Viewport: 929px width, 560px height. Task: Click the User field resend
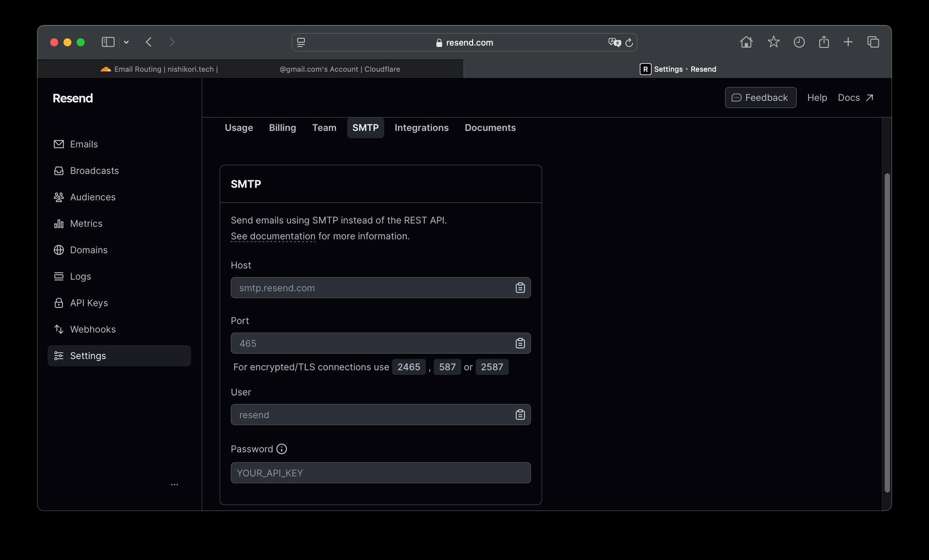[381, 415]
